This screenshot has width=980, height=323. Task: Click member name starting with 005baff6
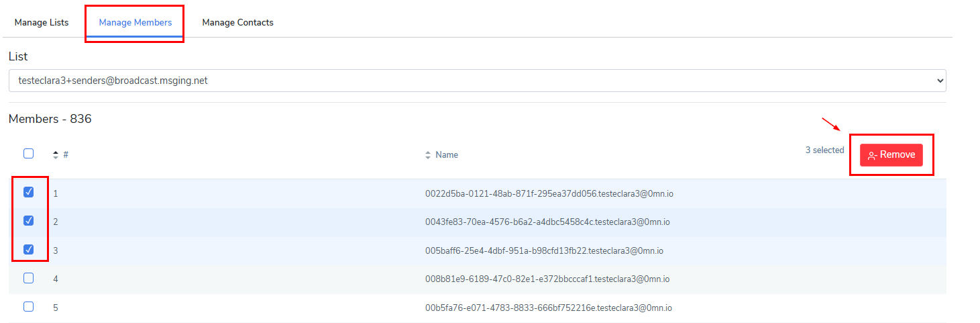point(544,250)
